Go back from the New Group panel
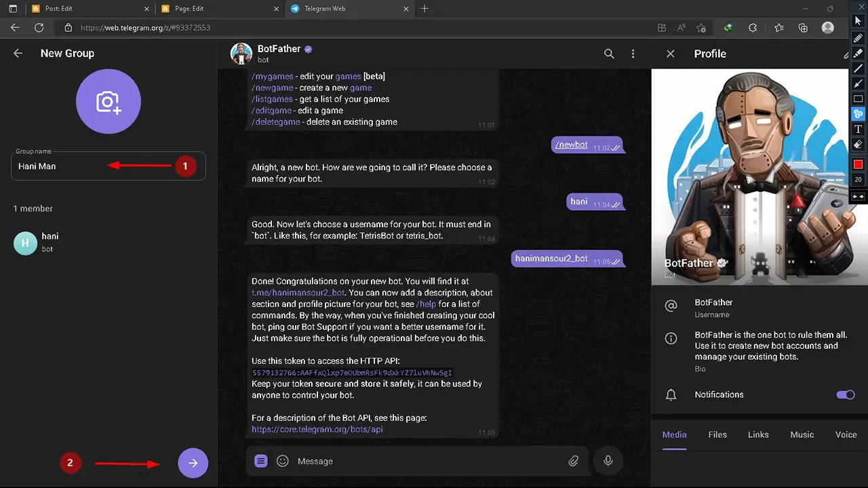The height and width of the screenshot is (488, 868). point(18,53)
